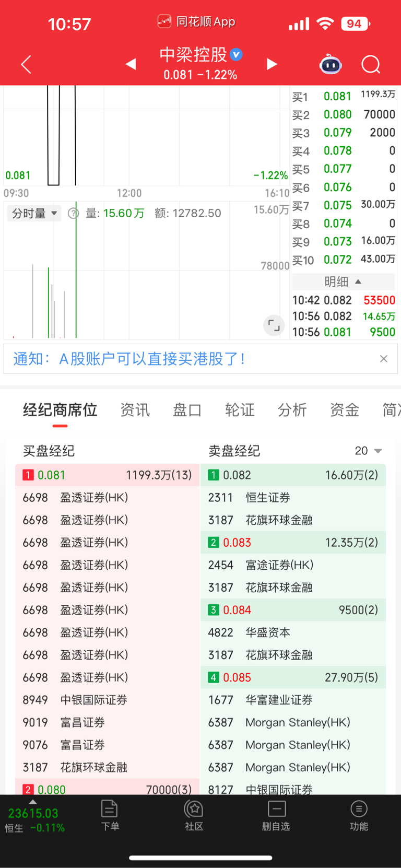This screenshot has height=868, width=401.
Task: Open search with magnifier icon
Action: [x=371, y=64]
